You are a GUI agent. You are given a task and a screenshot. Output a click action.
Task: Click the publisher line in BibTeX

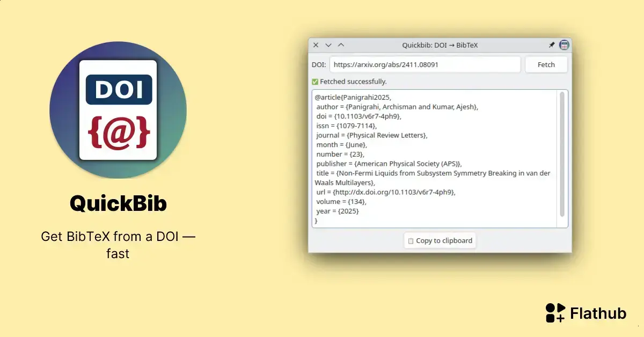pyautogui.click(x=389, y=164)
